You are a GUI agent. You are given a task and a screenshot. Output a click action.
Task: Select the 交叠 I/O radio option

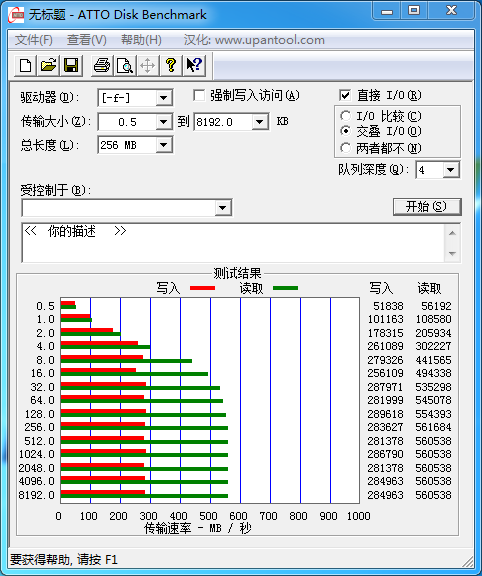click(345, 131)
